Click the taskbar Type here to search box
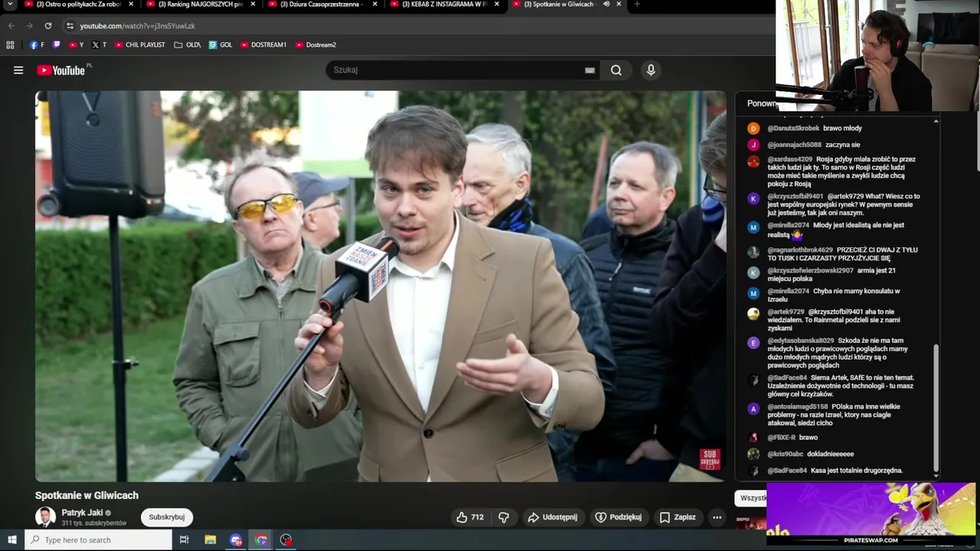The image size is (980, 551). tap(99, 540)
